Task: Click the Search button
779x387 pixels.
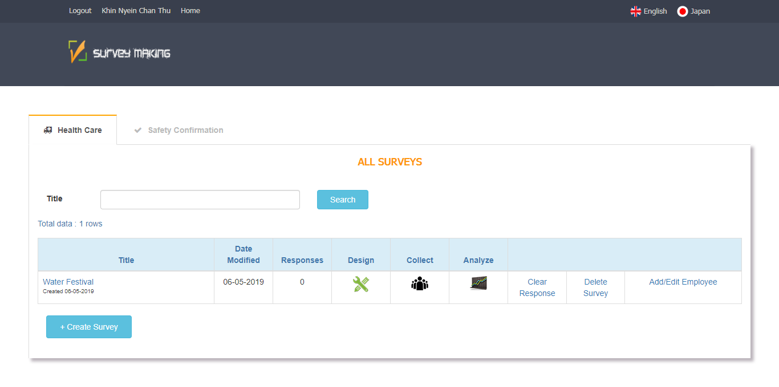Action: coord(342,200)
